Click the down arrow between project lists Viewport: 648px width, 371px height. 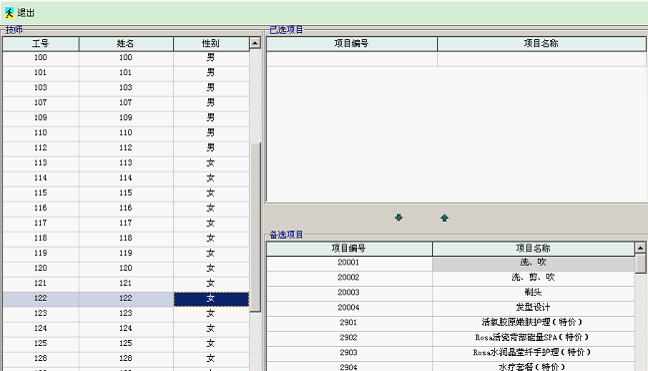[398, 218]
